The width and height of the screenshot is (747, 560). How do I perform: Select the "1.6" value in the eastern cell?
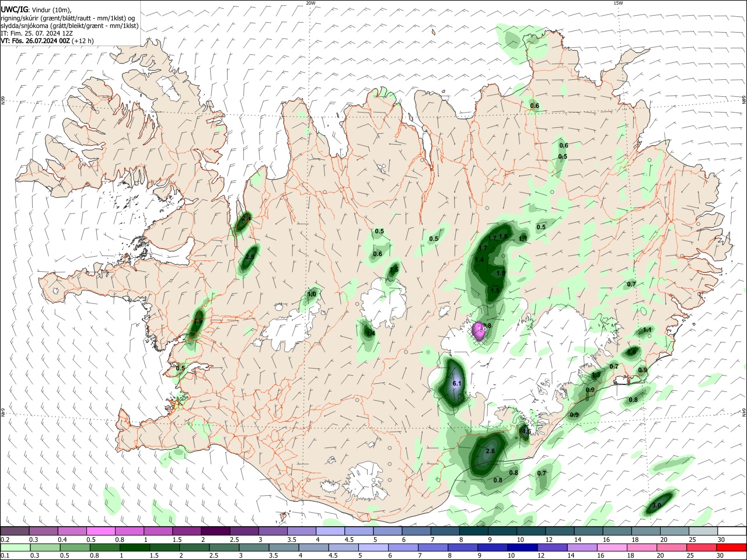tap(631, 352)
